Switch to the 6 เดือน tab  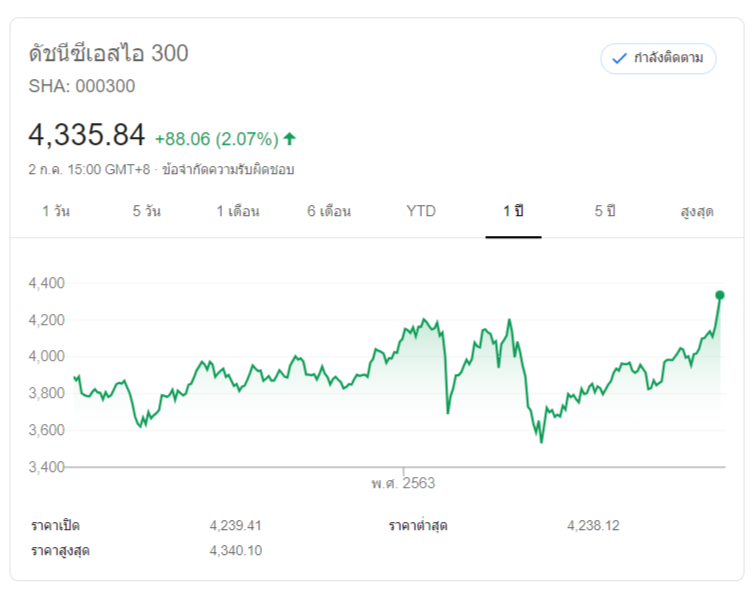(329, 211)
